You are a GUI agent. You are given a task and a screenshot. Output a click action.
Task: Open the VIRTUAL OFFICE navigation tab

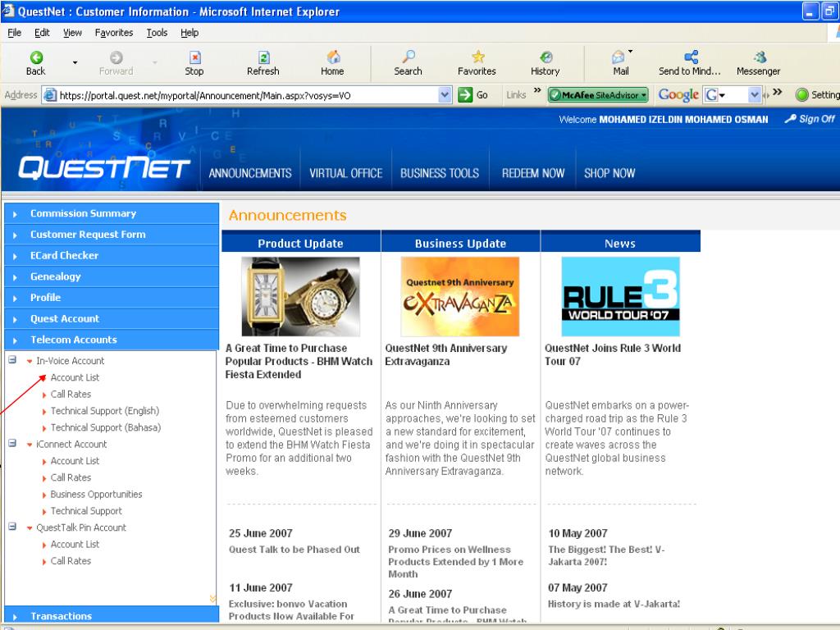[x=345, y=173]
